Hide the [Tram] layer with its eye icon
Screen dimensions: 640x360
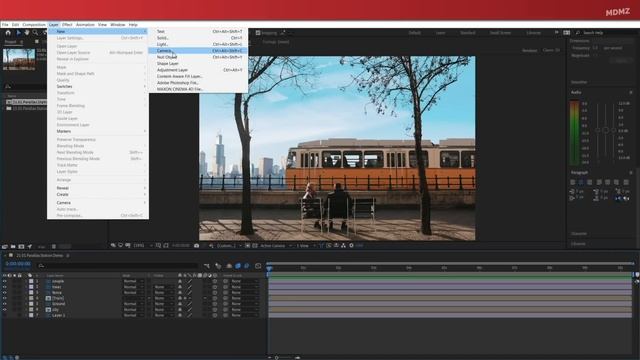[5, 298]
